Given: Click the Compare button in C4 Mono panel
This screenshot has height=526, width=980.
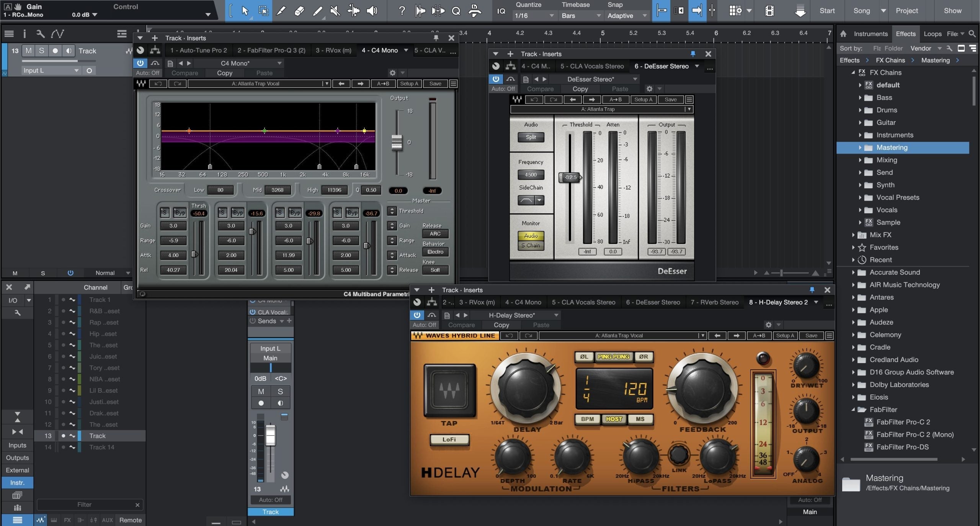Looking at the screenshot, I should (185, 73).
